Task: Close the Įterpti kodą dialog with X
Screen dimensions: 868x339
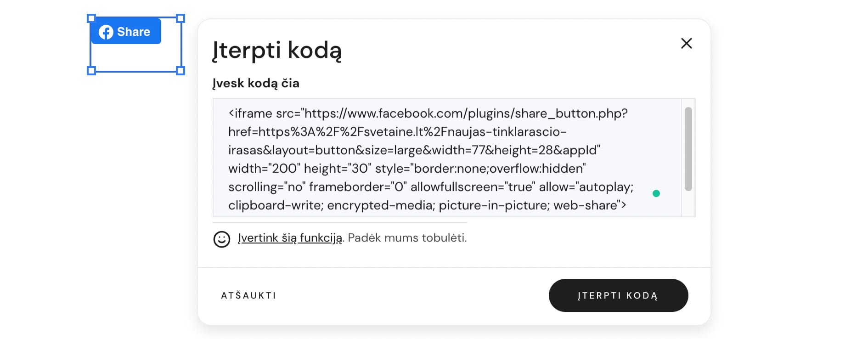Action: tap(686, 43)
